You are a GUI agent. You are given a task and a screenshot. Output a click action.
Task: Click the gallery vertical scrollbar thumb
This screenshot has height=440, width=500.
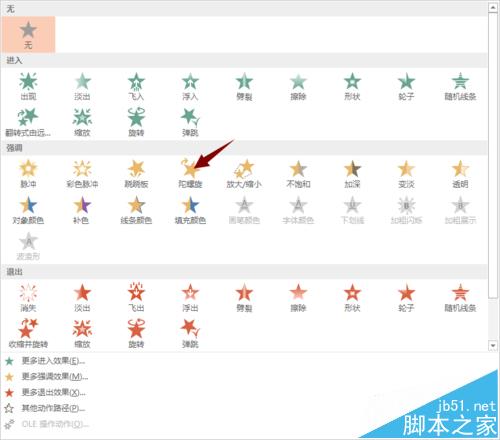coord(493,155)
